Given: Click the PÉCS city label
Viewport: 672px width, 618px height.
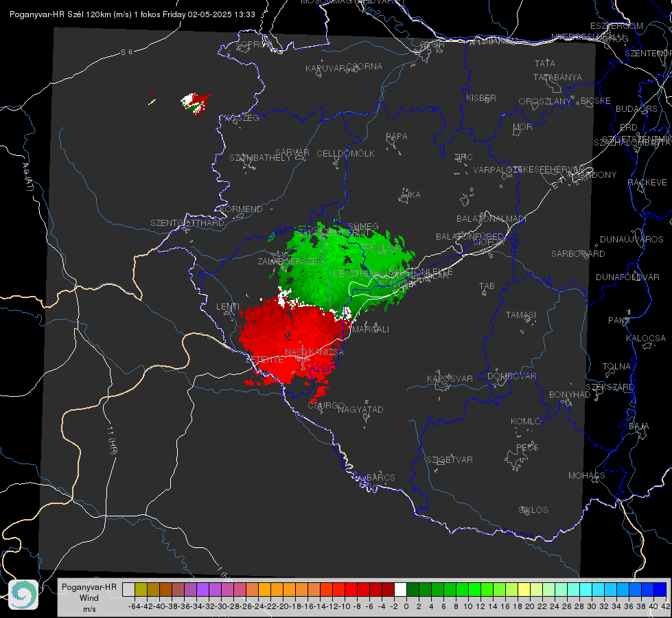Looking at the screenshot, I should tap(526, 447).
